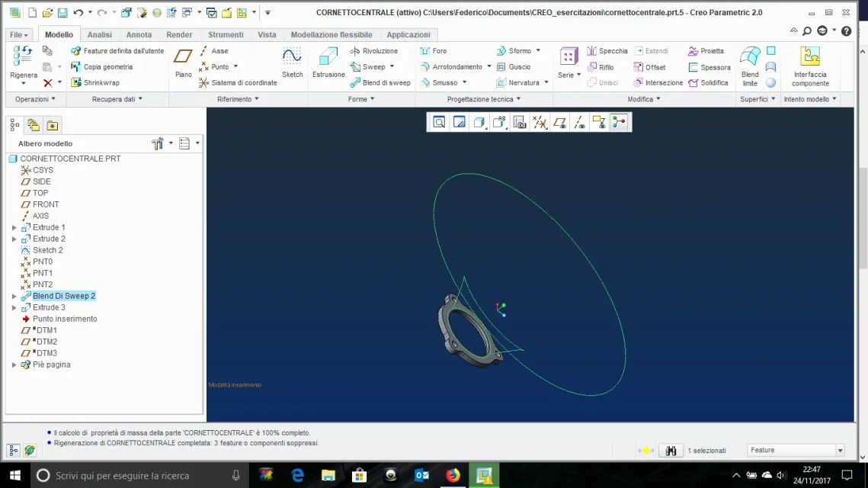
Task: Open the search binoculars icon in status bar
Action: 671,451
